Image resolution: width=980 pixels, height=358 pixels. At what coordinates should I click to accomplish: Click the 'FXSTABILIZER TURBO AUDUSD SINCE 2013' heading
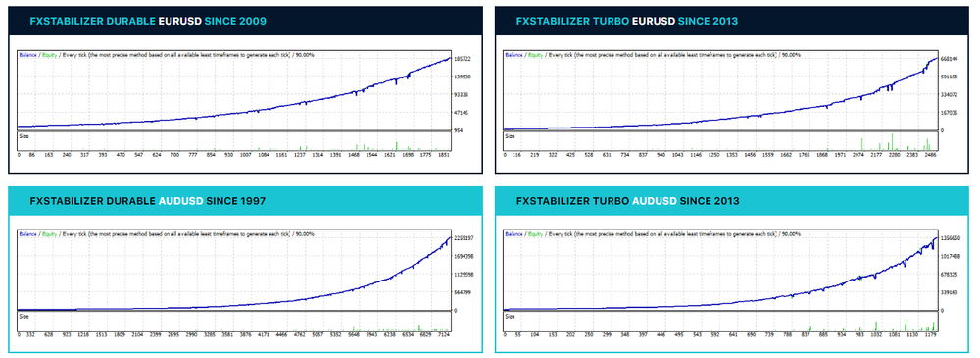click(x=627, y=201)
